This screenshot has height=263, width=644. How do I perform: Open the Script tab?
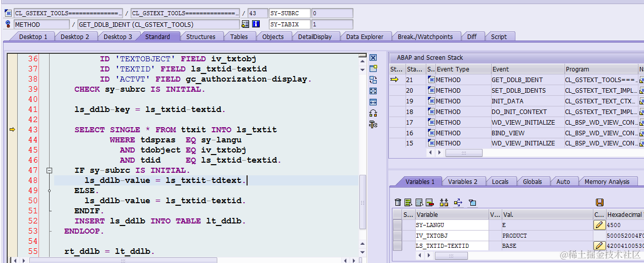point(499,36)
